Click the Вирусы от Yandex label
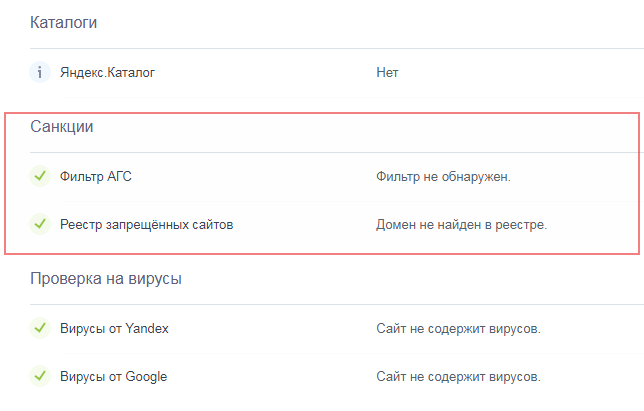The width and height of the screenshot is (644, 411). click(x=114, y=329)
